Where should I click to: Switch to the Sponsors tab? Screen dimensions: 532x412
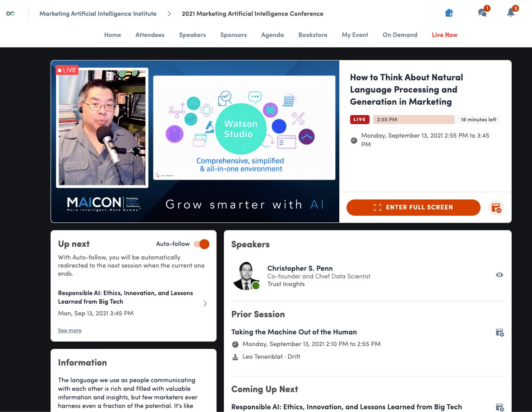(x=233, y=35)
